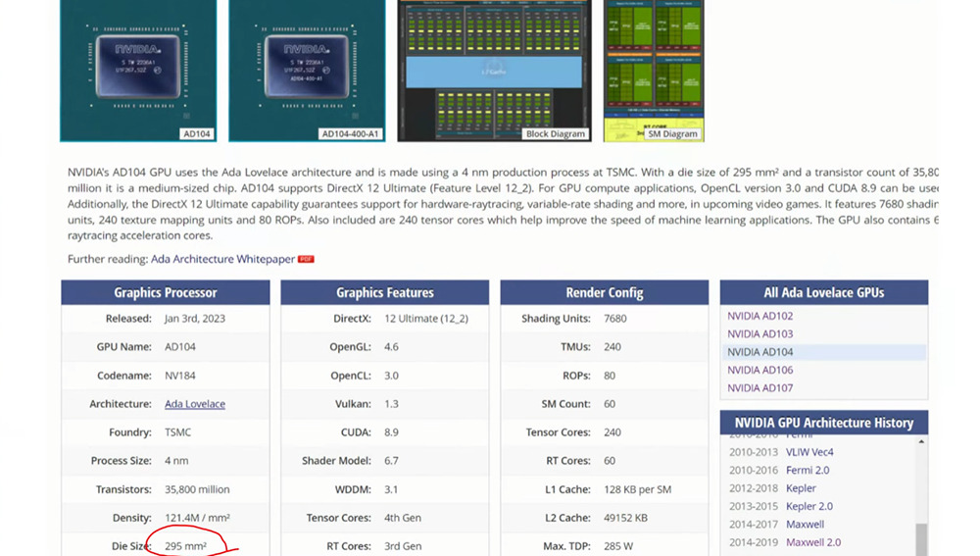
Task: Open the Maxwell architecture link
Action: [x=805, y=525]
